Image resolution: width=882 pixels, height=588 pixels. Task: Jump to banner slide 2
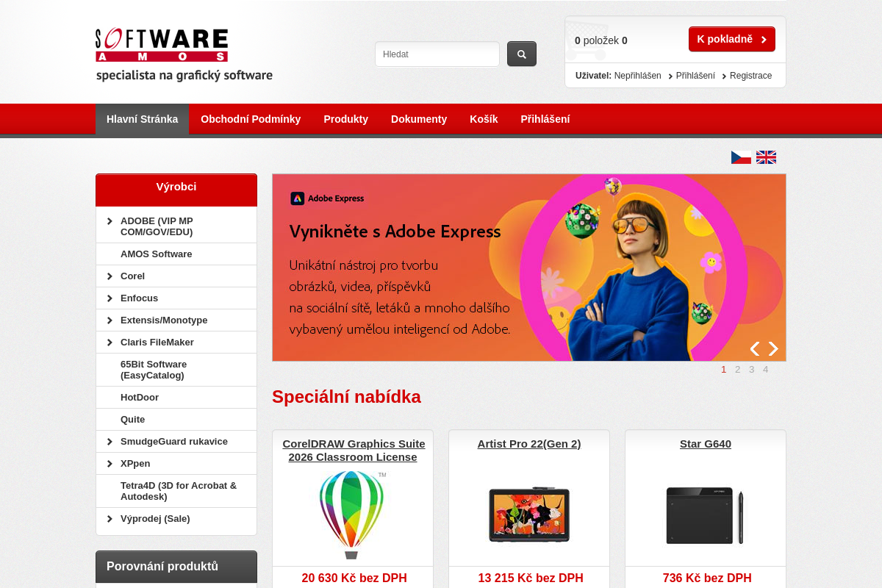(737, 370)
